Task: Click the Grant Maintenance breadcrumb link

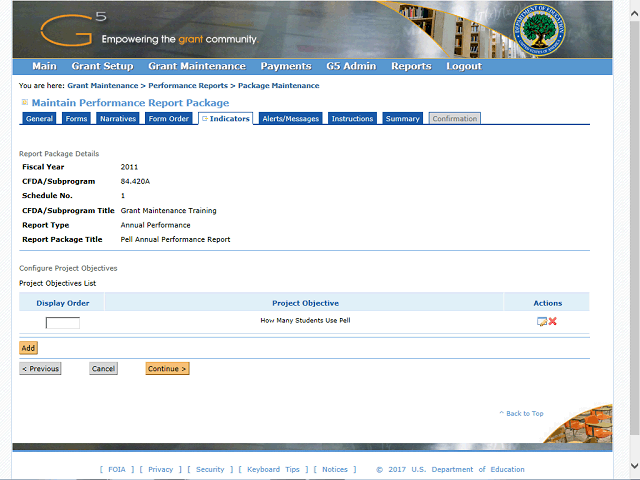Action: (103, 86)
